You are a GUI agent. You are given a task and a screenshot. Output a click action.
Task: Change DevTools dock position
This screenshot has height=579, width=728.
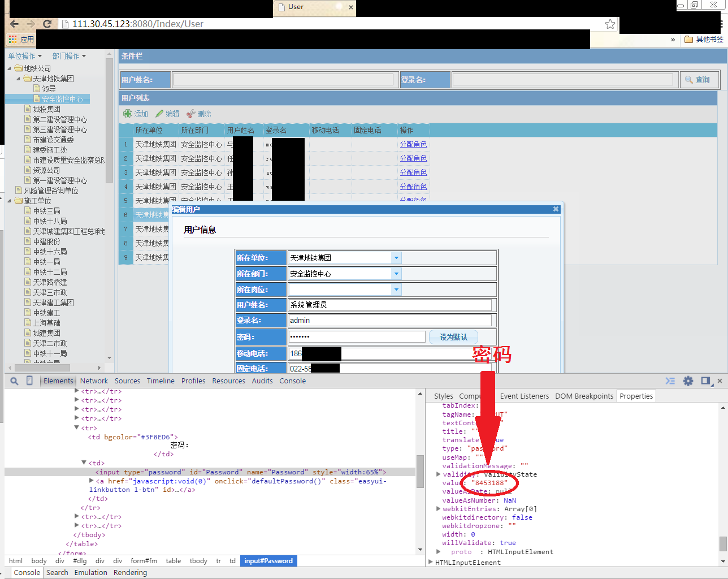705,381
